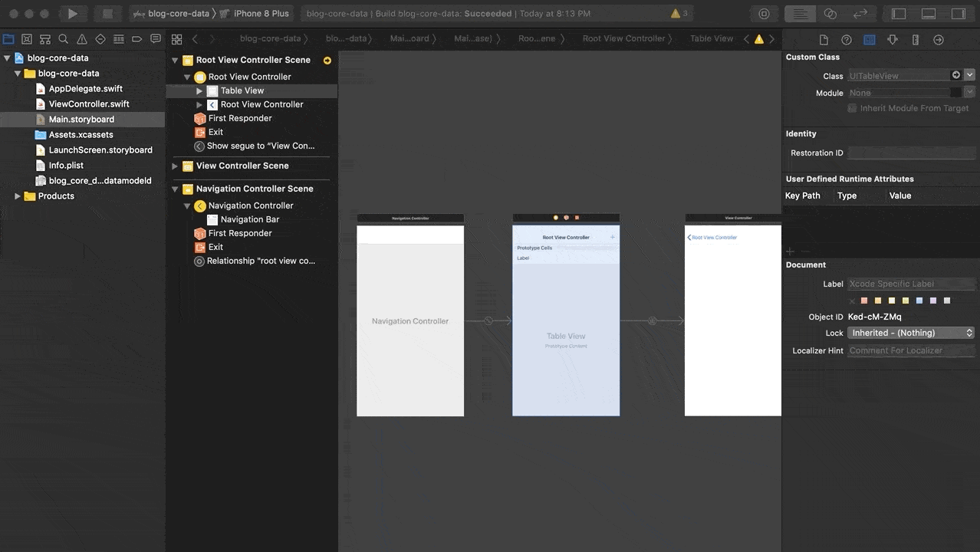Expand the Products folder

[18, 196]
